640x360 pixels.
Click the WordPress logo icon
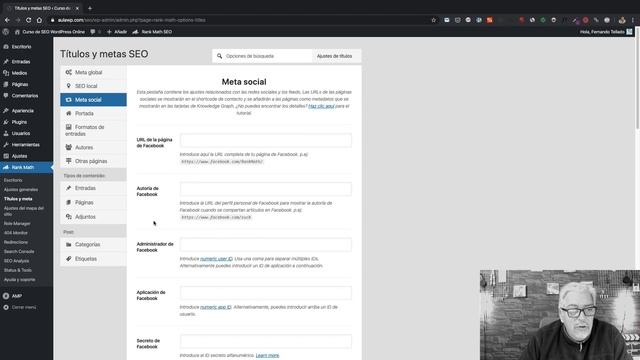(6, 32)
